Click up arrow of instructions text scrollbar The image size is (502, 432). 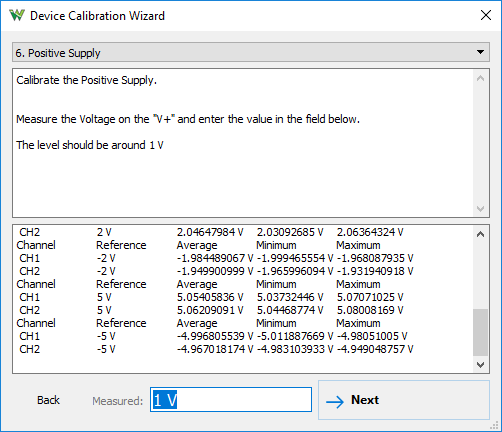[480, 79]
